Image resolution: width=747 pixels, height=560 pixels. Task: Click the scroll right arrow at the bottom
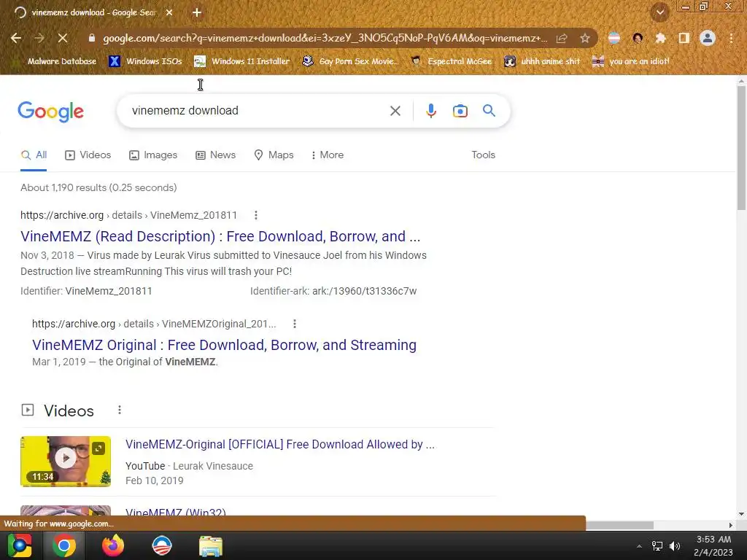tap(730, 525)
